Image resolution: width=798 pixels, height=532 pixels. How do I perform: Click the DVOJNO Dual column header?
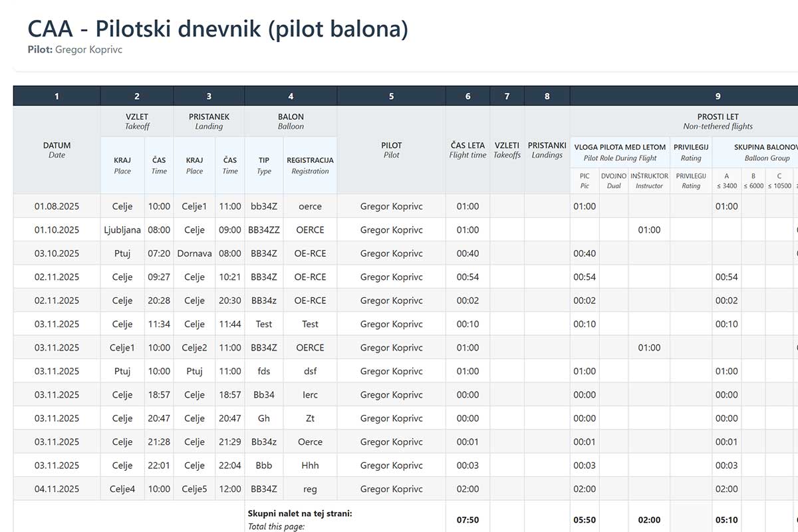pos(613,180)
